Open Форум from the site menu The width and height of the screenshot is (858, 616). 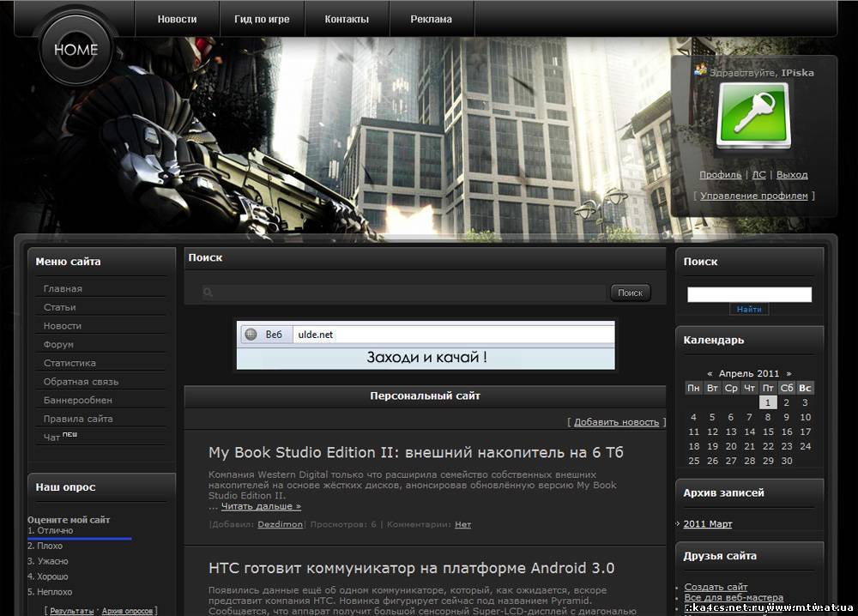[58, 344]
